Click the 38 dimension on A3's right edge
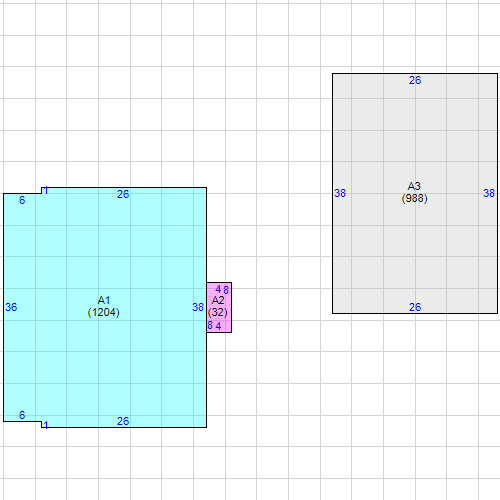This screenshot has height=500, width=500. [x=489, y=193]
